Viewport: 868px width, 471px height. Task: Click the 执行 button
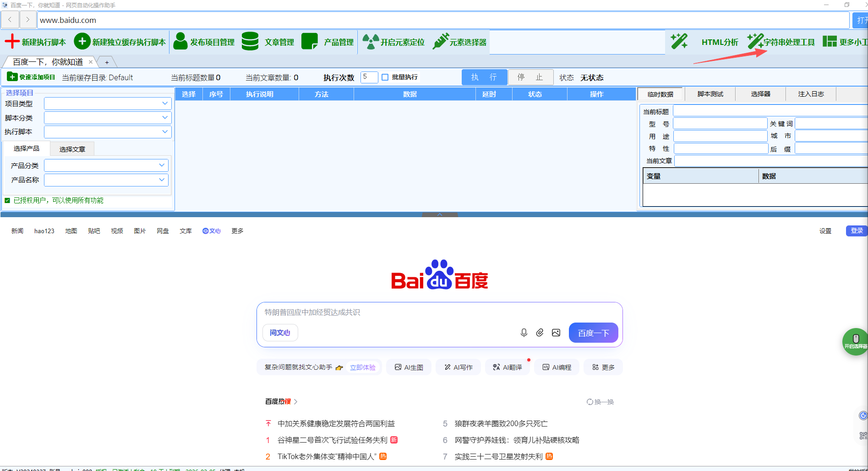point(484,77)
